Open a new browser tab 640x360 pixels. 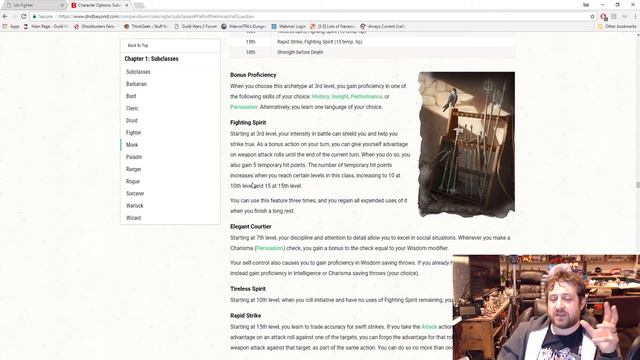pos(139,5)
